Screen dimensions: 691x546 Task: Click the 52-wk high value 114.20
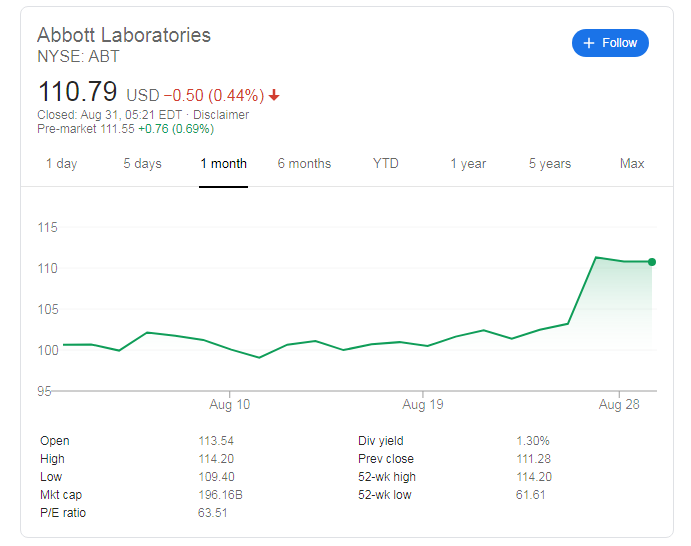pyautogui.click(x=534, y=477)
